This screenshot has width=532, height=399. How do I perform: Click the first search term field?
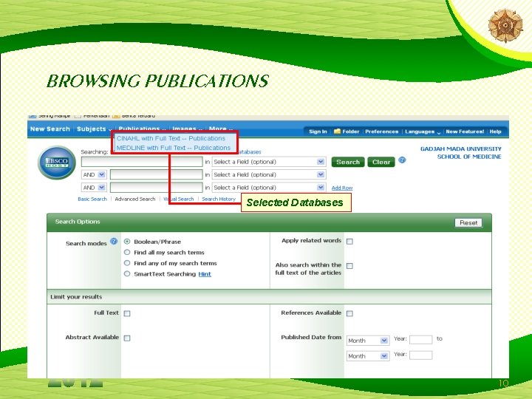142,162
